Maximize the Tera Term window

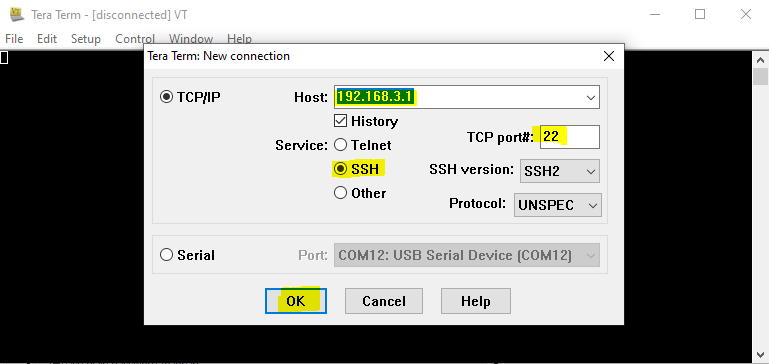700,14
